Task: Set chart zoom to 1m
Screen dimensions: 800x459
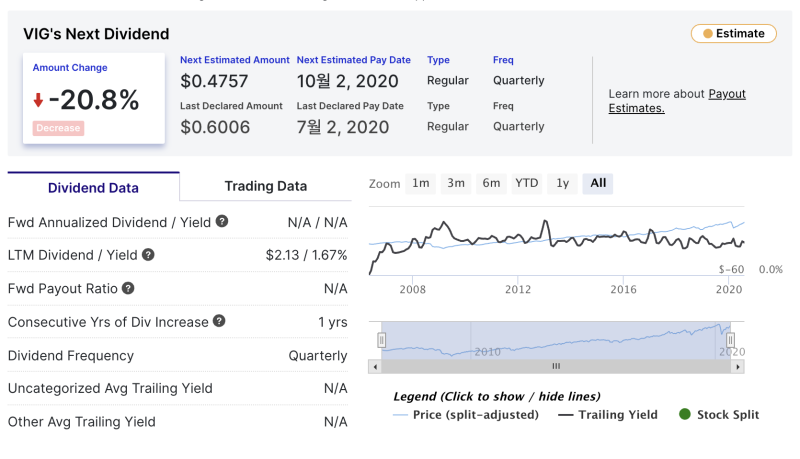Action: pyautogui.click(x=420, y=184)
